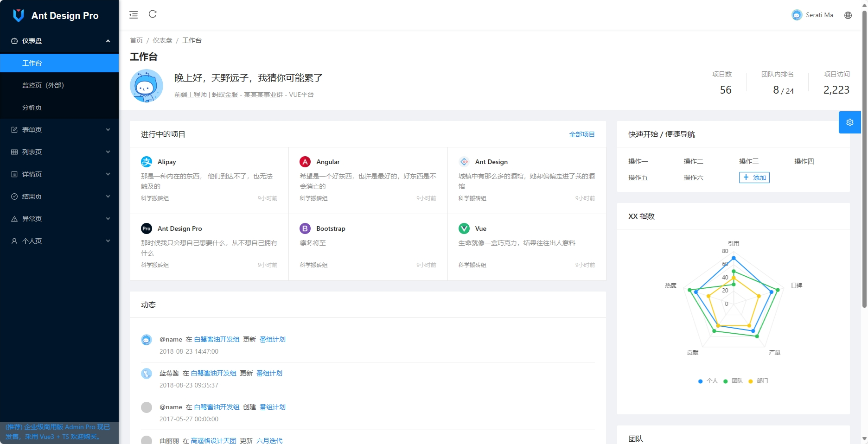868x444 pixels.
Task: Click 六月迭代 link
Action: click(269, 440)
